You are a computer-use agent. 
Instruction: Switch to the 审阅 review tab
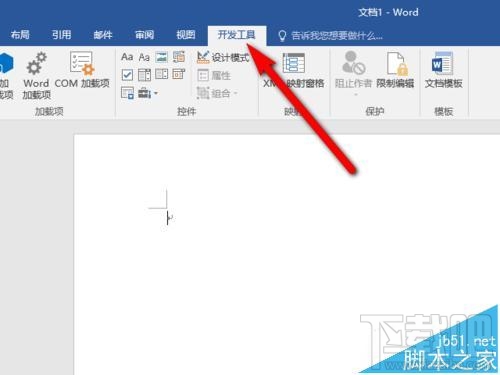(x=144, y=35)
